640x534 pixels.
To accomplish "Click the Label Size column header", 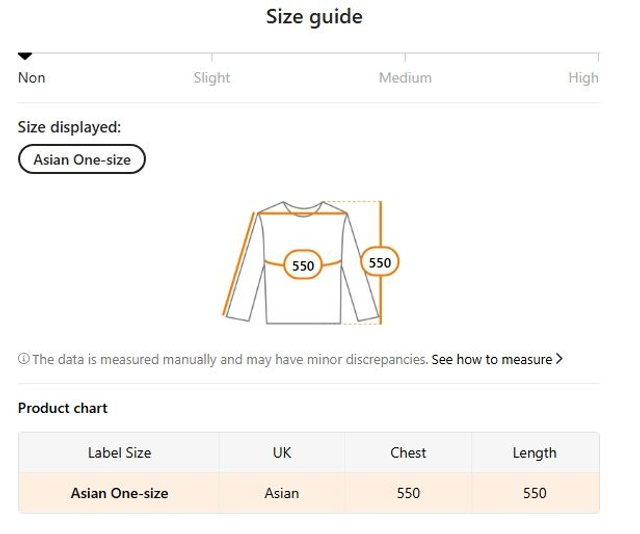I will [119, 453].
